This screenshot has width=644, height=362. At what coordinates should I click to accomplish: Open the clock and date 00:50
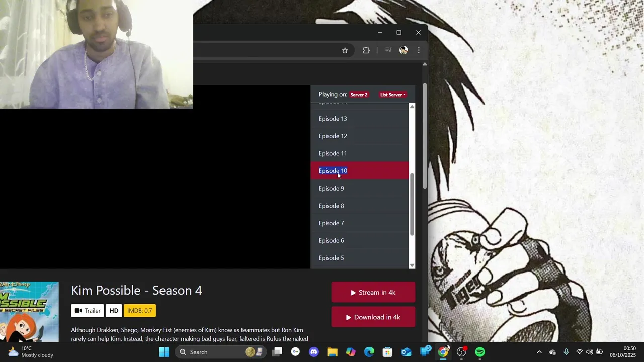pyautogui.click(x=623, y=352)
